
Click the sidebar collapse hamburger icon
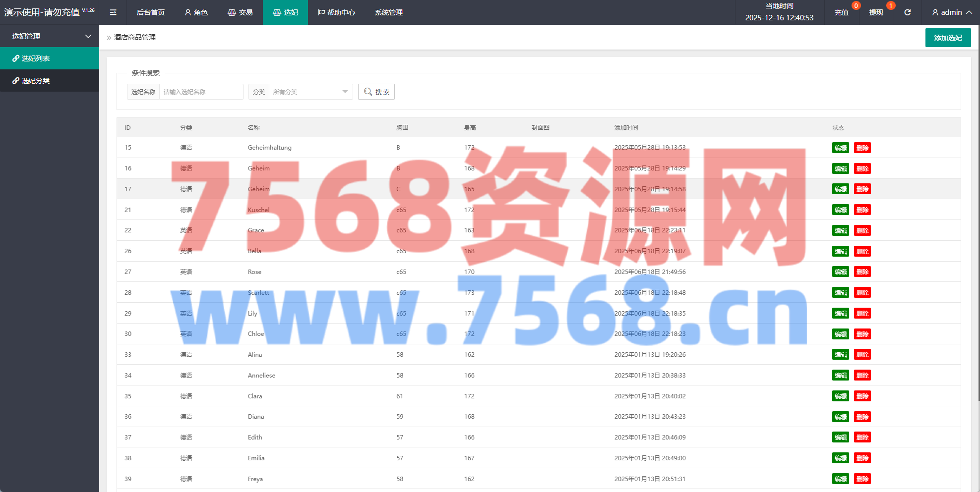[113, 12]
